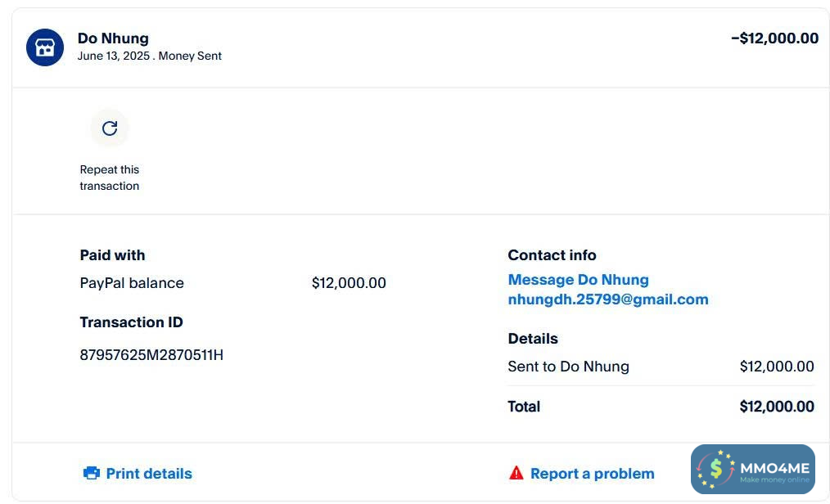Click the Print details link text
The height and width of the screenshot is (504, 830).
(x=149, y=473)
